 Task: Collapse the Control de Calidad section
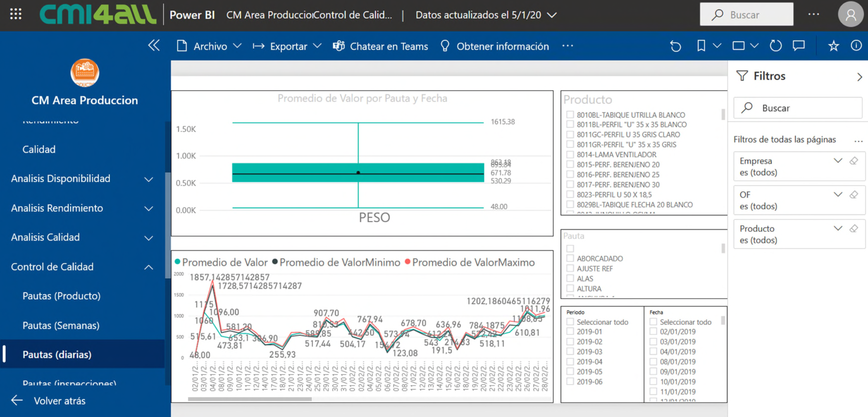click(148, 267)
